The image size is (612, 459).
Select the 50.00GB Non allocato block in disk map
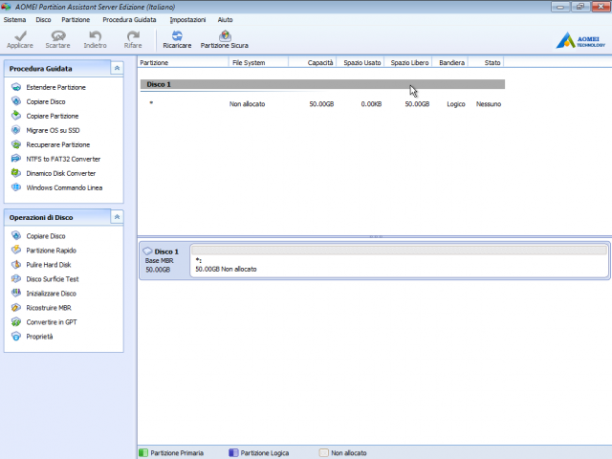point(399,260)
